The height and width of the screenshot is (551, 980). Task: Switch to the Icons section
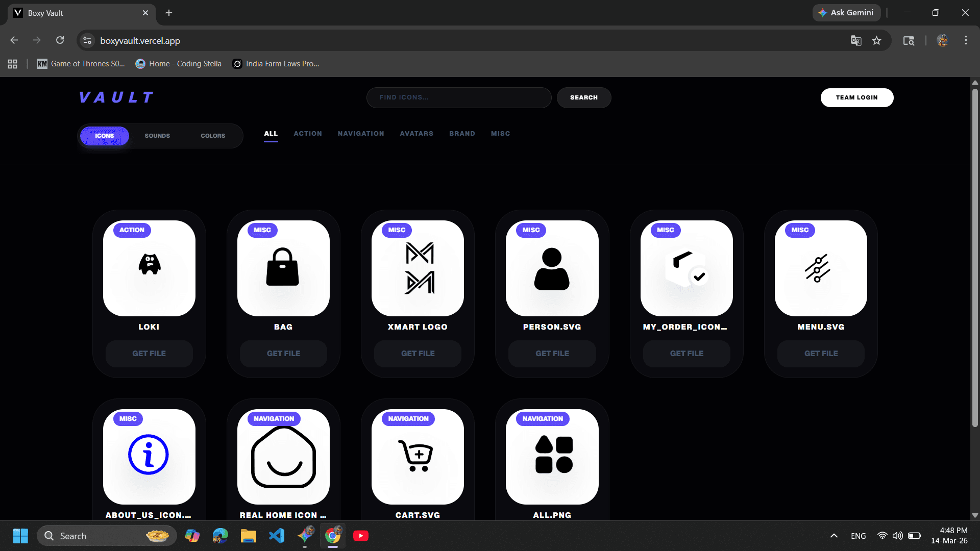(105, 136)
